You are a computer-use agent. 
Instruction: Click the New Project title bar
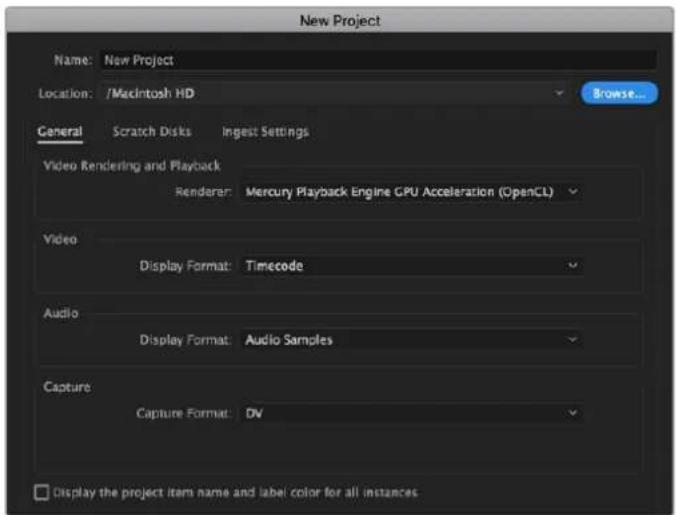pyautogui.click(x=340, y=20)
